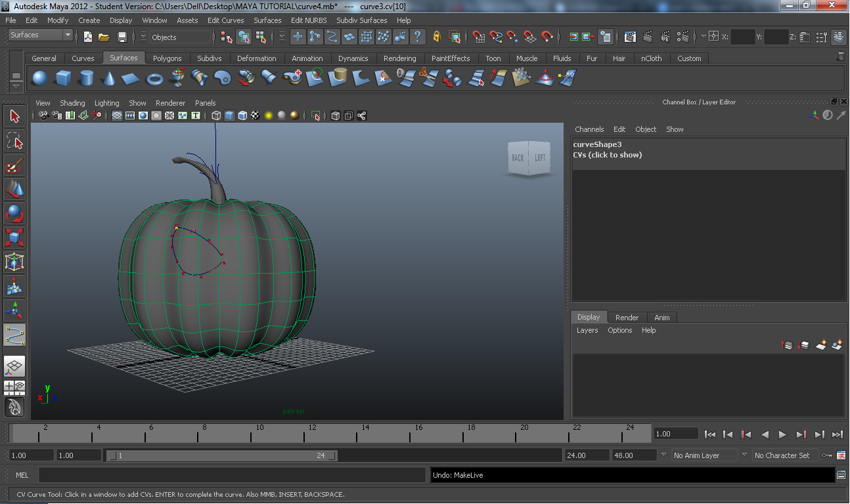
Task: Create a NURBS cube from the shelf
Action: [63, 79]
